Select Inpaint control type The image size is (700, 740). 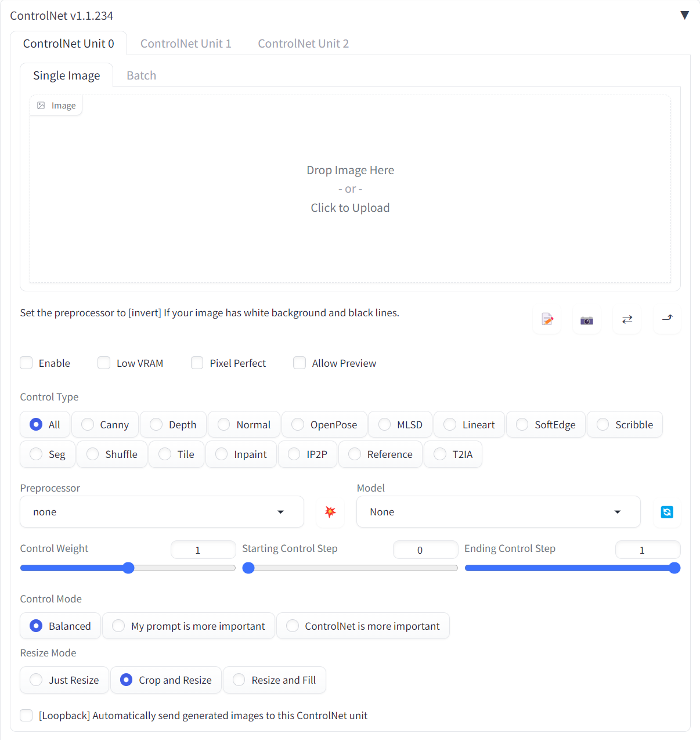pyautogui.click(x=241, y=454)
